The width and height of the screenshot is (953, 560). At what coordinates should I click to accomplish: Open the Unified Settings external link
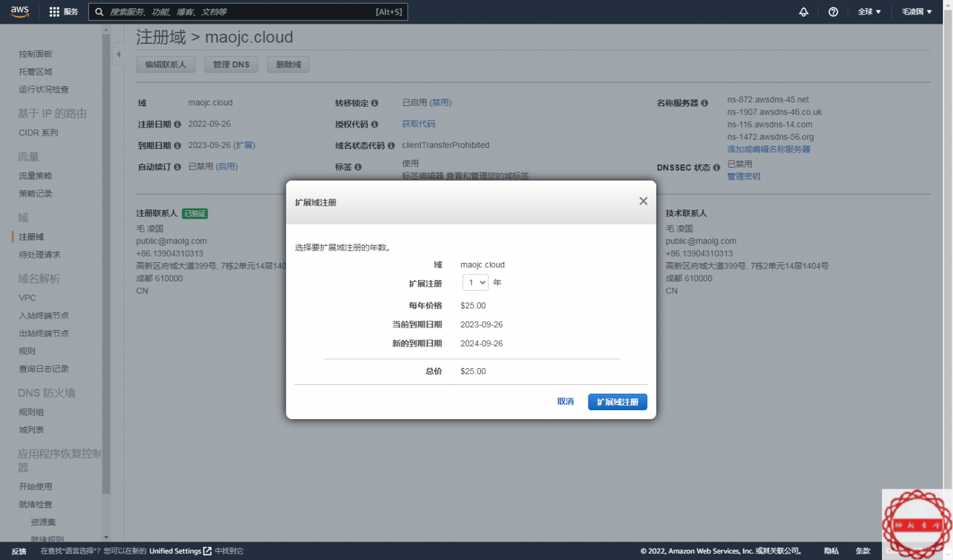[180, 551]
